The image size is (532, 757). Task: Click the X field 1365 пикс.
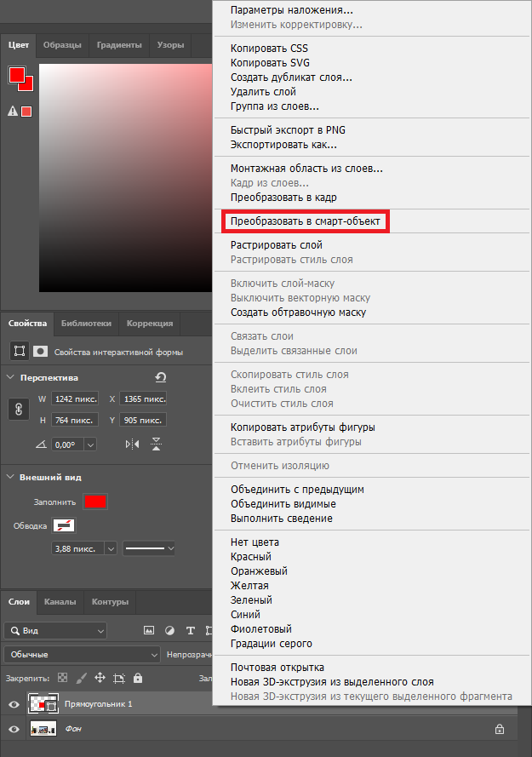point(143,399)
